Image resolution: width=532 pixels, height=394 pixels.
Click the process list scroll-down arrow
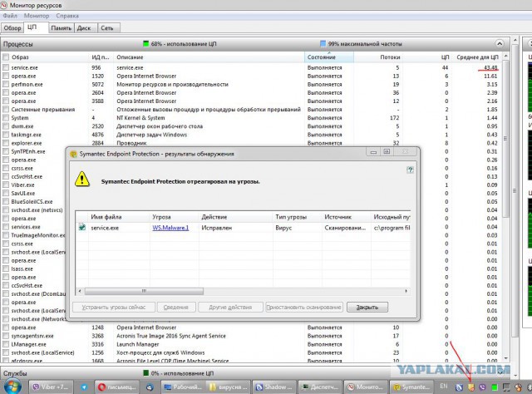click(x=506, y=358)
